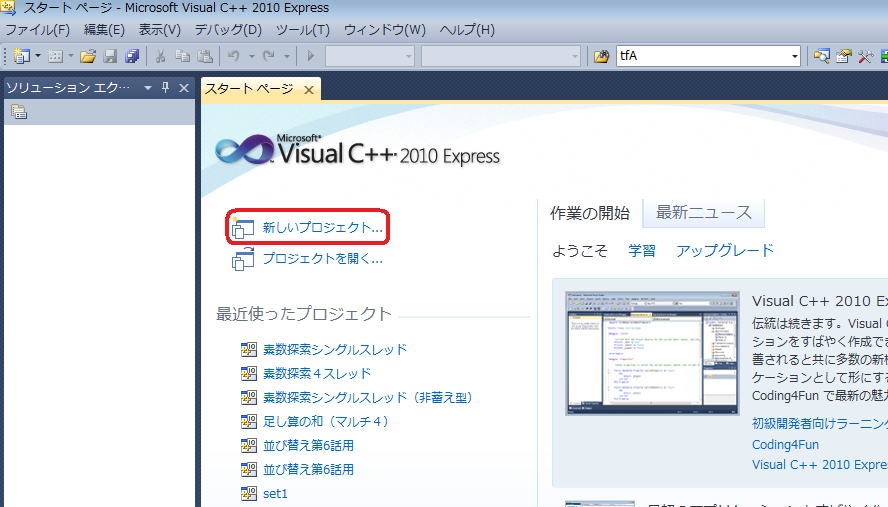The image size is (888, 507).
Task: Click the open project icon beside プロジェクトを開く
Action: click(242, 259)
